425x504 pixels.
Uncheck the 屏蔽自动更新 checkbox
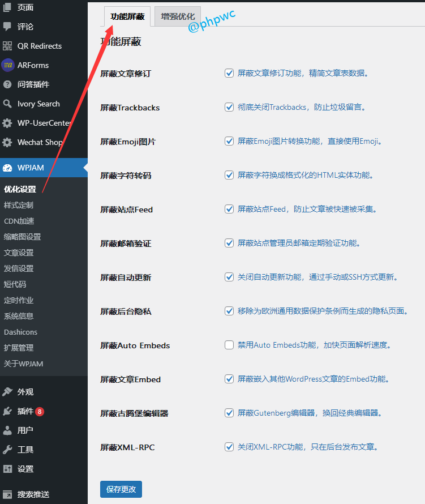[x=229, y=277]
